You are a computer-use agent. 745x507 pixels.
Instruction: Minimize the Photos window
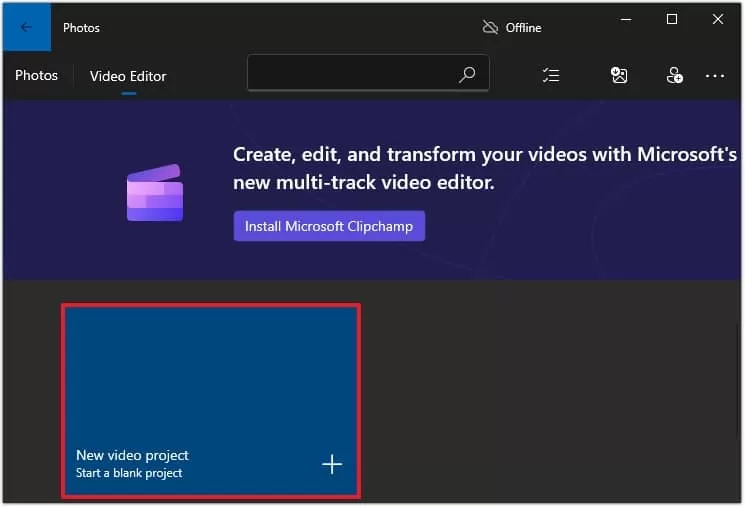(x=626, y=19)
